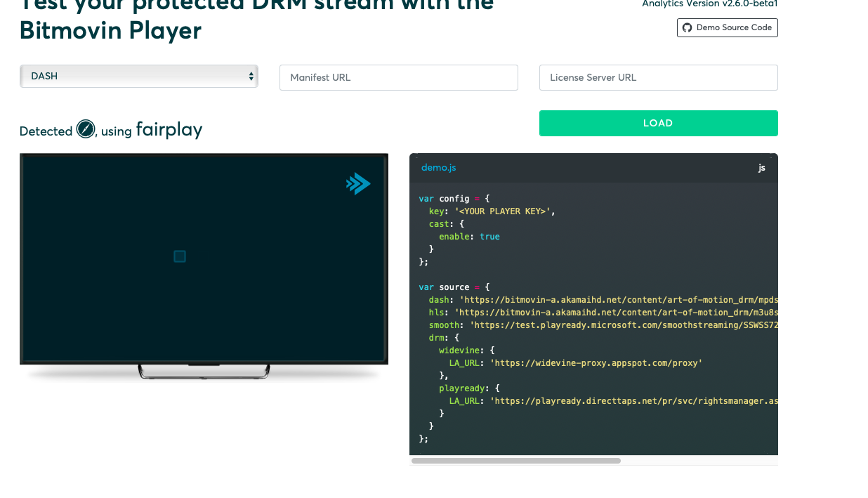Click the 'cast: {' line in code
Viewport: 868px width, 498px height.
[447, 224]
